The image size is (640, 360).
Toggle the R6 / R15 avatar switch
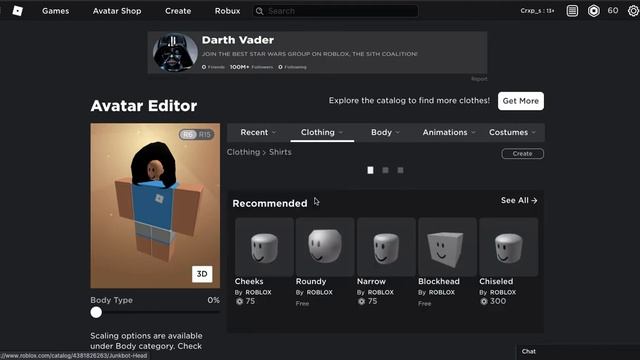point(197,134)
